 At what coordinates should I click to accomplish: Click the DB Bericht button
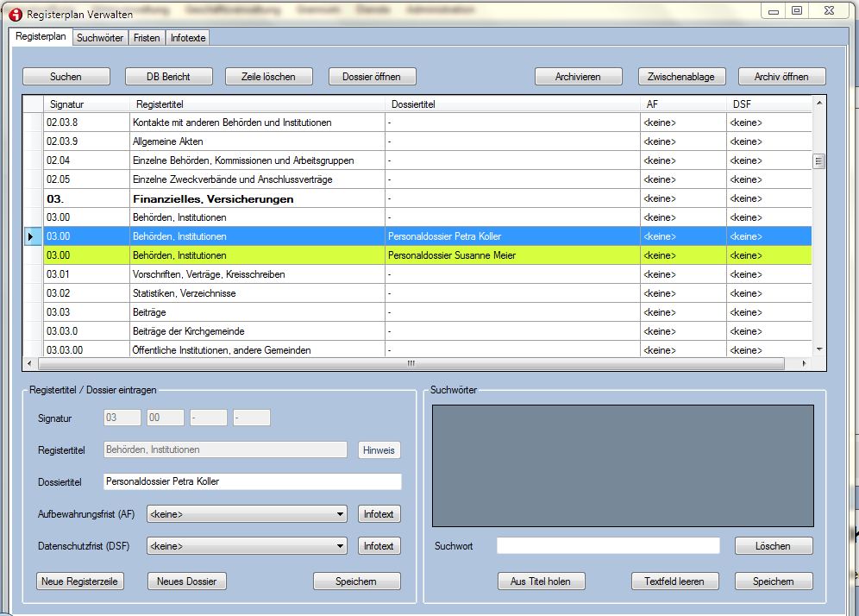(x=168, y=77)
